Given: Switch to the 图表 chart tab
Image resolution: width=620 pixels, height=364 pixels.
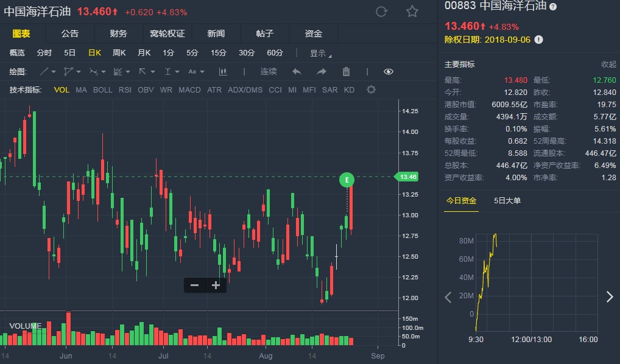Looking at the screenshot, I should tap(21, 33).
